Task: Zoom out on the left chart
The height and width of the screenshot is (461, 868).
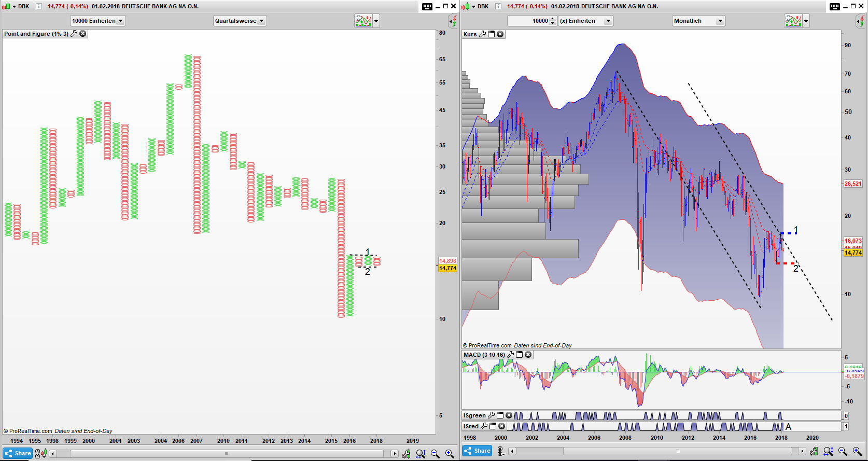Action: (435, 454)
